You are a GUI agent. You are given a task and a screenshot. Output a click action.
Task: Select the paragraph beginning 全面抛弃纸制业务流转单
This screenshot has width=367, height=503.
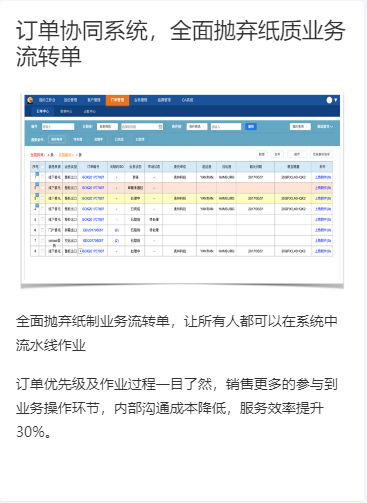click(177, 333)
